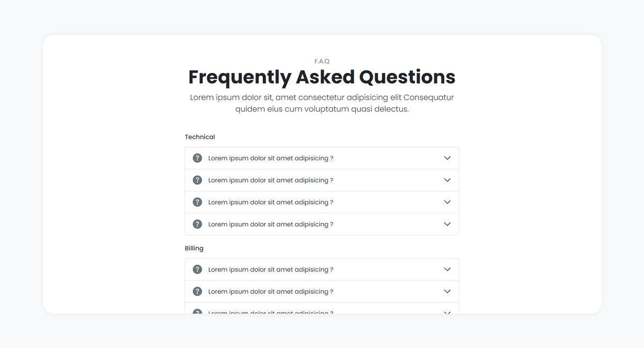The width and height of the screenshot is (644, 348).
Task: Click the Billing section label
Action: coord(194,248)
